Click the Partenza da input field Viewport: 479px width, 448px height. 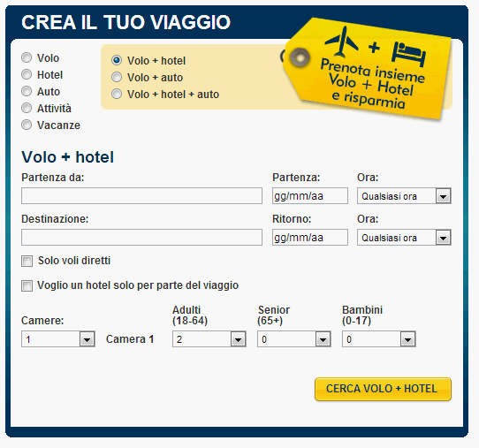(141, 196)
